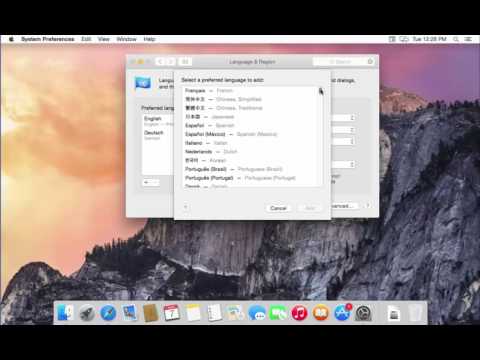
Task: Select Italiano — Italian row
Action: [x=251, y=143]
